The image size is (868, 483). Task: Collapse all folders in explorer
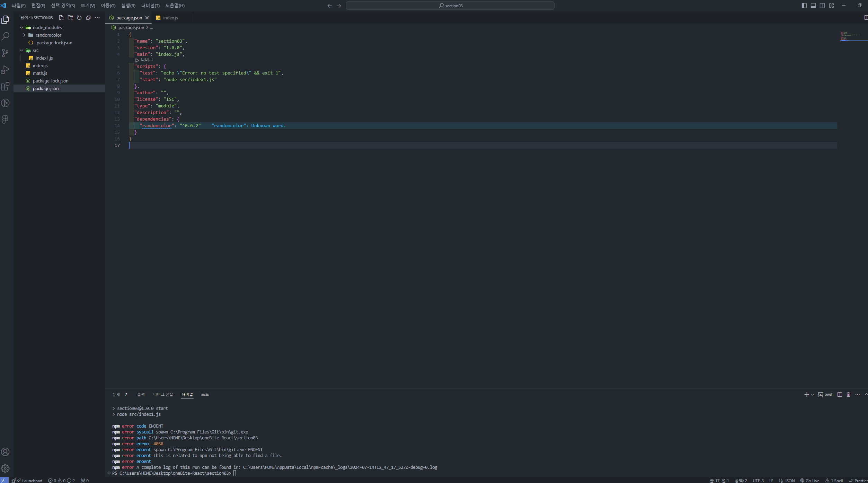88,18
